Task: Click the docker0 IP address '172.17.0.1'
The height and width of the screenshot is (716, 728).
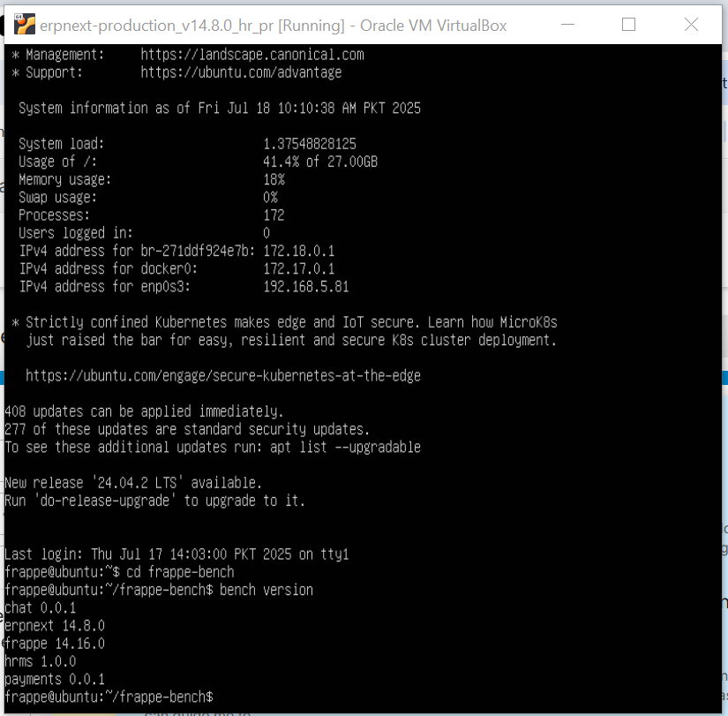Action: coord(298,268)
